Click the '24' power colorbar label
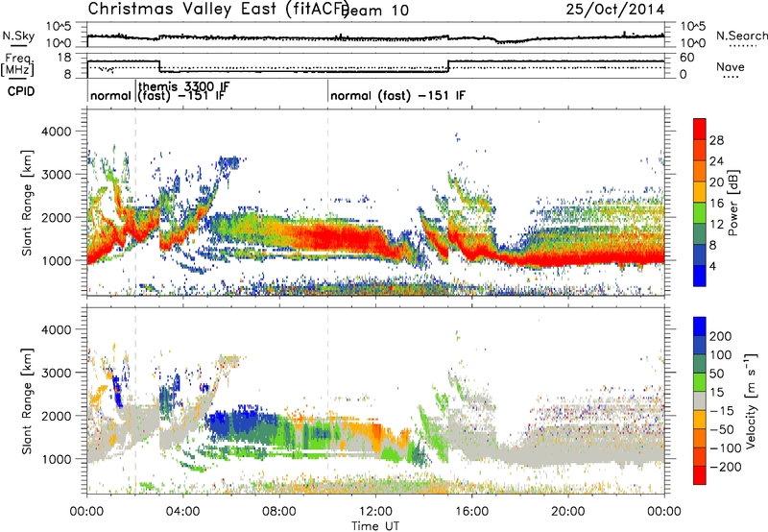Screen dimensions: 768x532 coord(716,161)
